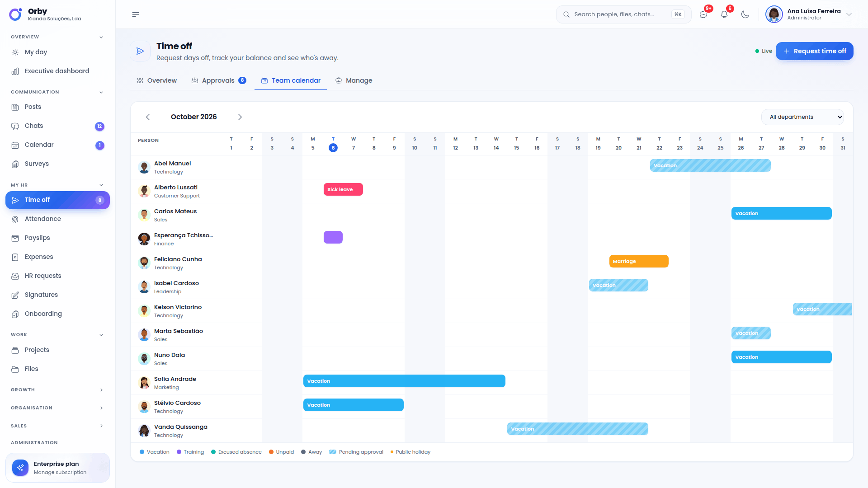Image resolution: width=868 pixels, height=488 pixels.
Task: Open the chat messages icon in header
Action: 703,14
